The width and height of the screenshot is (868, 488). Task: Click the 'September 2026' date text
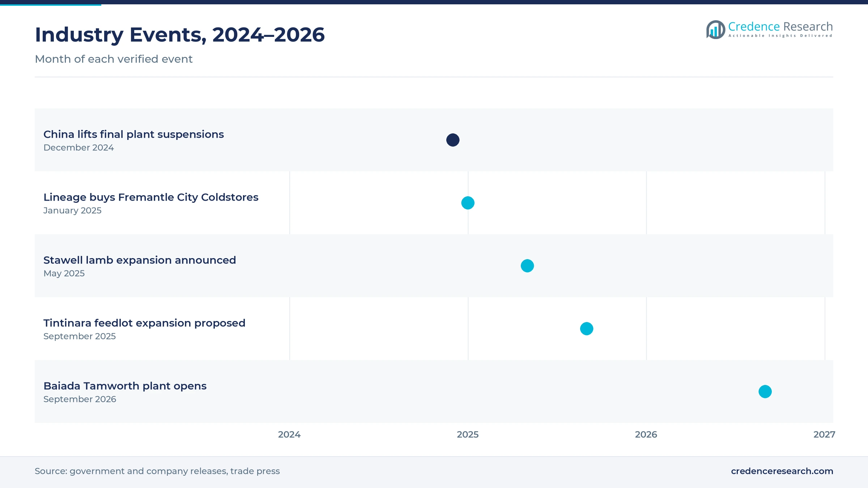point(80,399)
